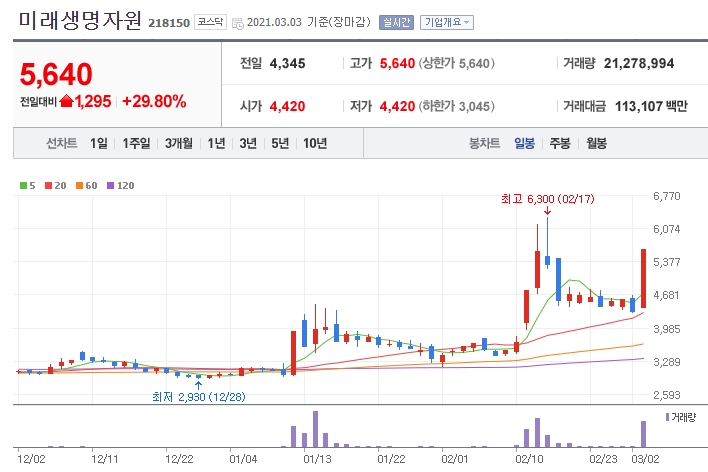Image resolution: width=708 pixels, height=472 pixels.
Task: Click the 실시간 real-time button
Action: point(396,22)
